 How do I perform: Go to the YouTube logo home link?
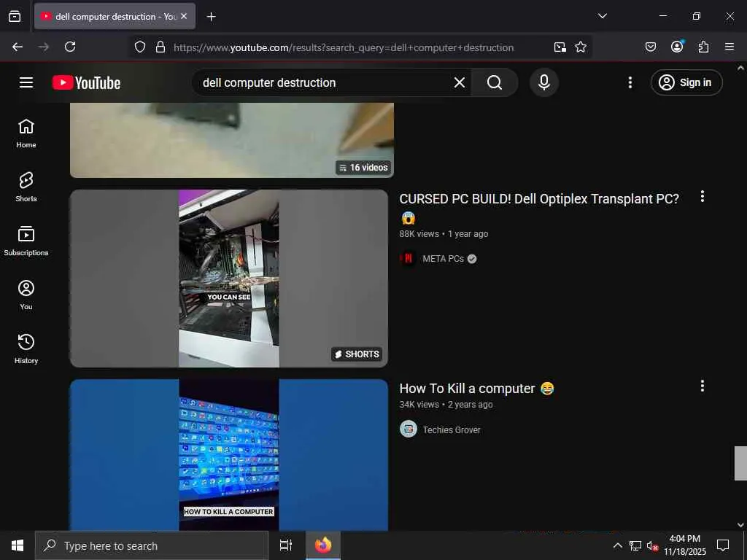[x=86, y=82]
